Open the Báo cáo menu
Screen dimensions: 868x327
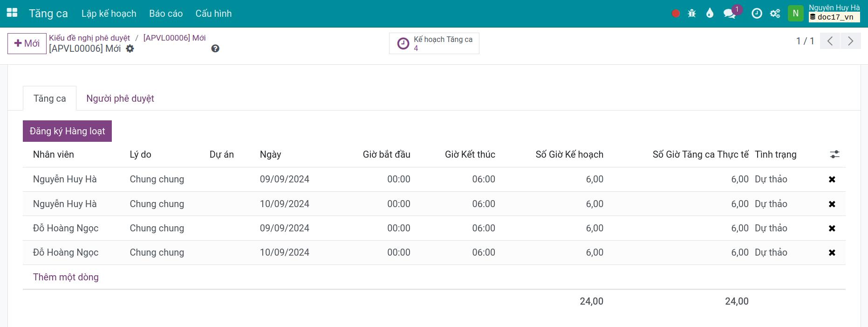(x=166, y=14)
